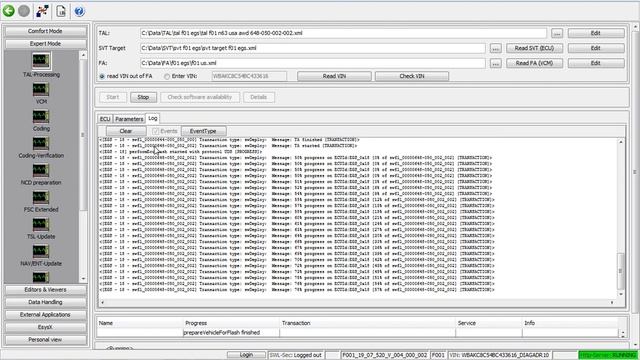This screenshot has height=360, width=640.
Task: Click log vertical scrollbar thumb
Action: click(620, 271)
